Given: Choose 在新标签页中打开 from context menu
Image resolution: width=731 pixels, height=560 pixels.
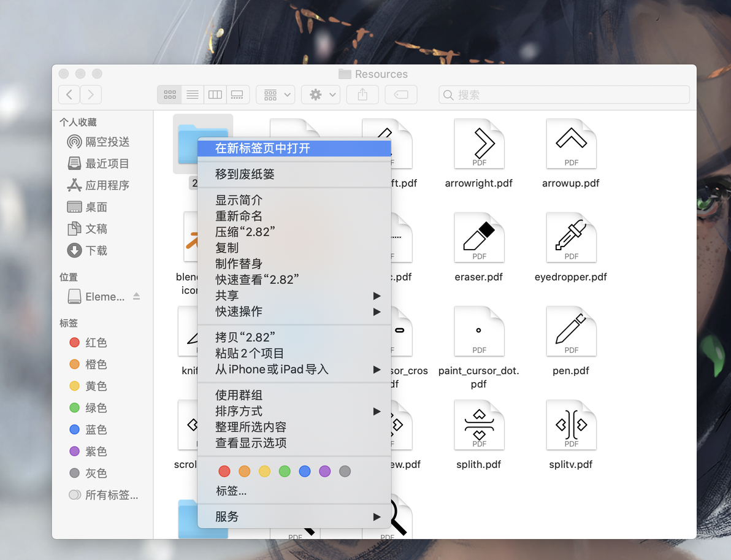Looking at the screenshot, I should coord(294,148).
